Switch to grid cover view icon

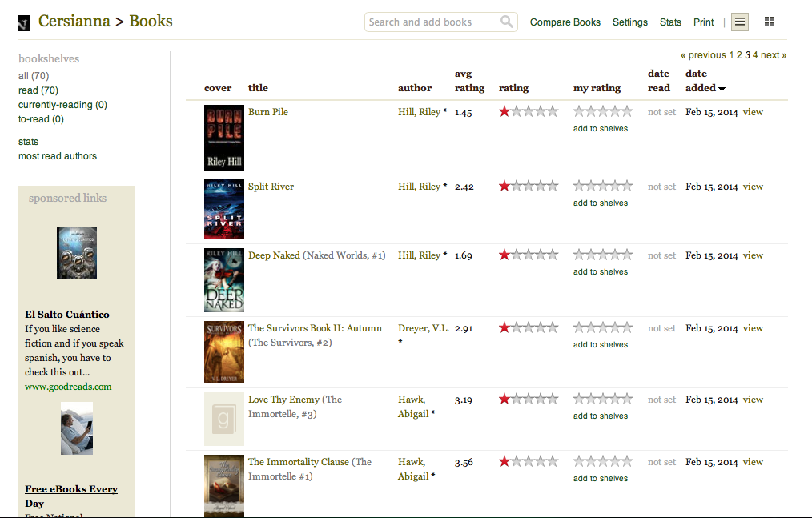770,22
